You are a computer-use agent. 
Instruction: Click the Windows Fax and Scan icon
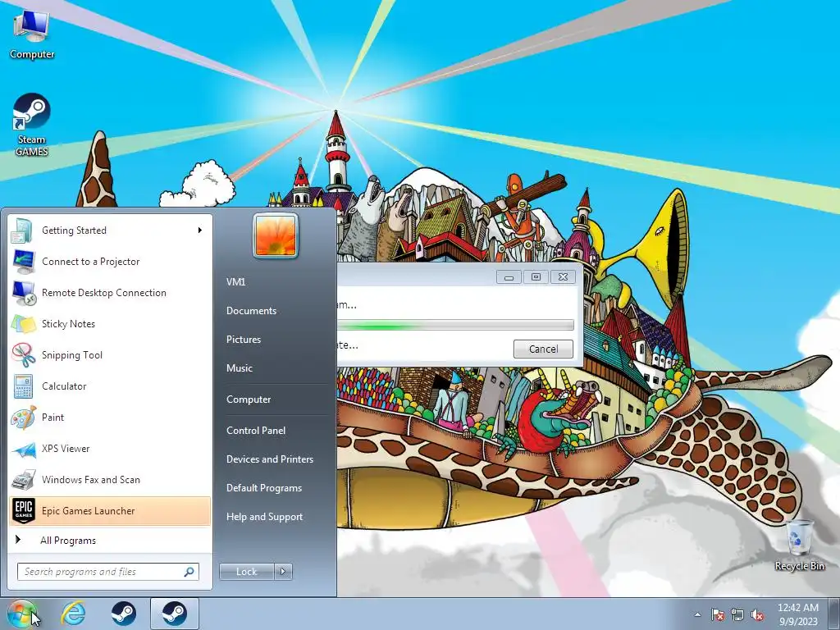(23, 479)
